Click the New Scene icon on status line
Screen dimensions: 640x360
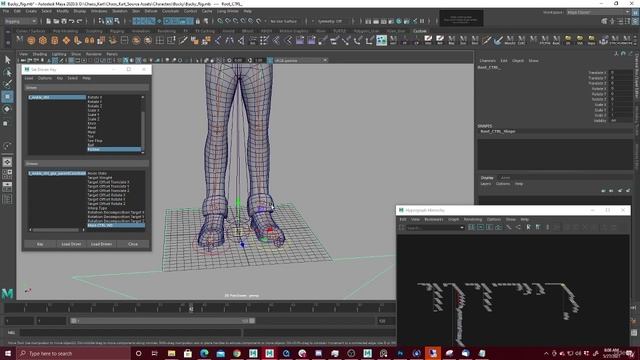pyautogui.click(x=48, y=21)
